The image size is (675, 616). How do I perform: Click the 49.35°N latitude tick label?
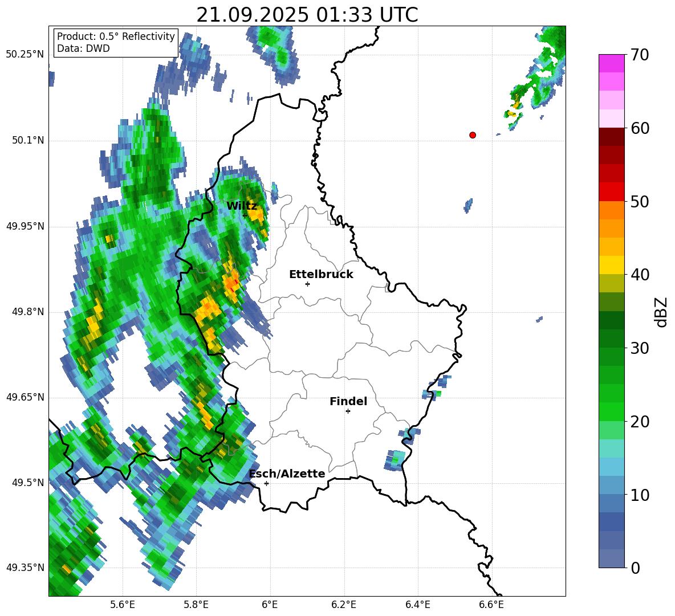[x=25, y=568]
